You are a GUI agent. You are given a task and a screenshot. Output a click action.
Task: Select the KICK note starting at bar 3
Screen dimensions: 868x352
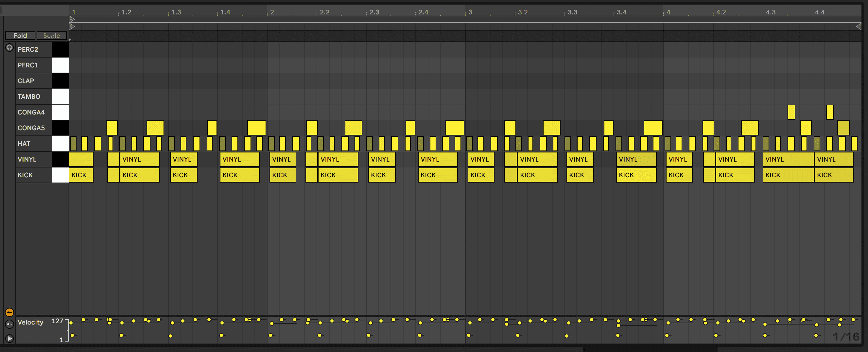(481, 175)
